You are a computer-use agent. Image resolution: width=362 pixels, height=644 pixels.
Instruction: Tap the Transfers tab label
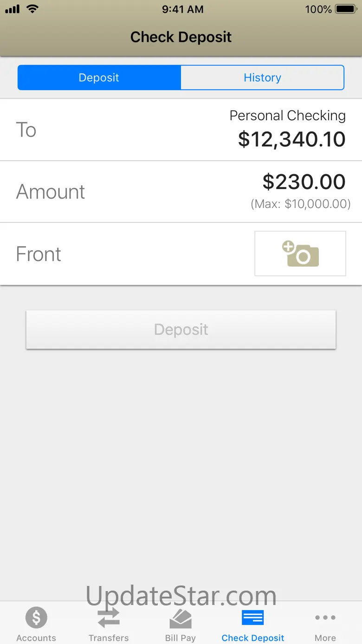pos(109,638)
